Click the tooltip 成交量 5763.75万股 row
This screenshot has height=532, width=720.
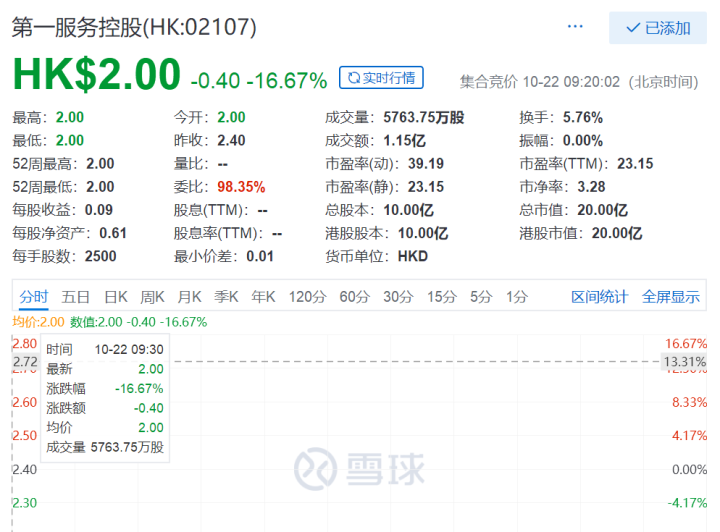pos(105,447)
